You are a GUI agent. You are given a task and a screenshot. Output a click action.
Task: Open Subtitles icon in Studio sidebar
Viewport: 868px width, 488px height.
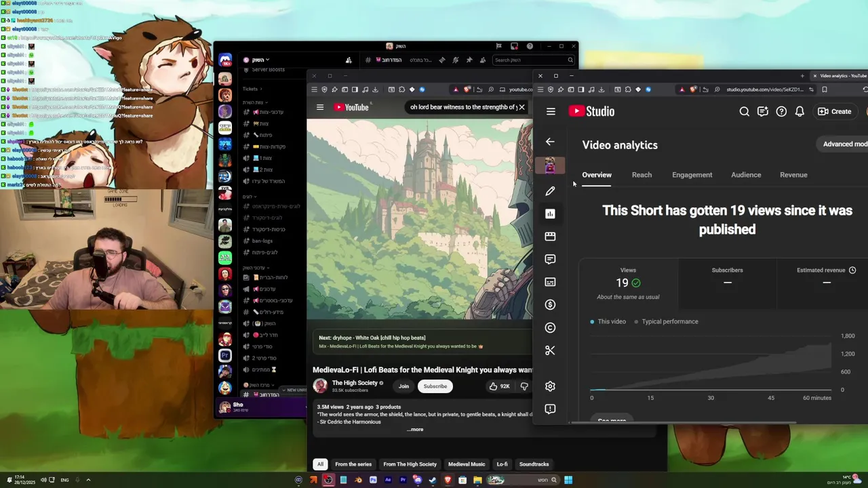(550, 282)
